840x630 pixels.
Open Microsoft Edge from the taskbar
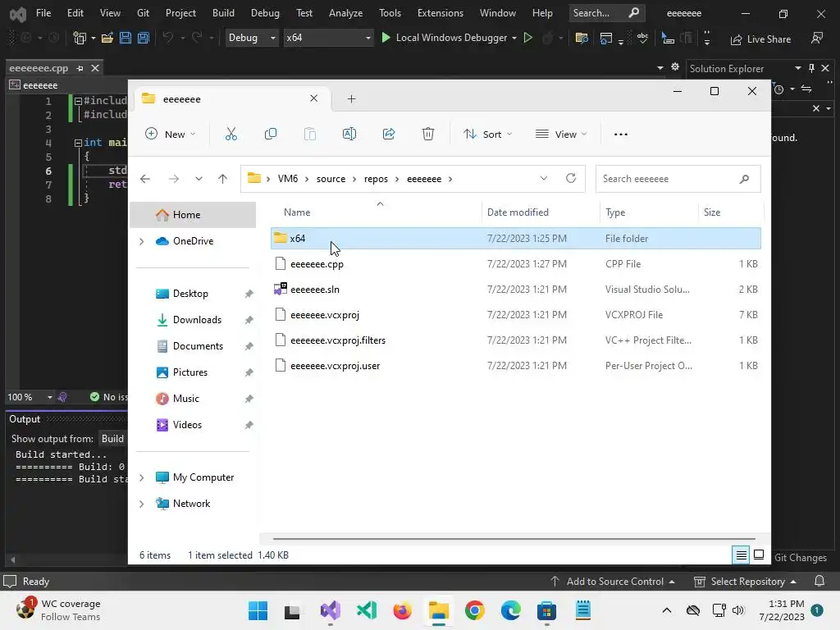pyautogui.click(x=510, y=610)
